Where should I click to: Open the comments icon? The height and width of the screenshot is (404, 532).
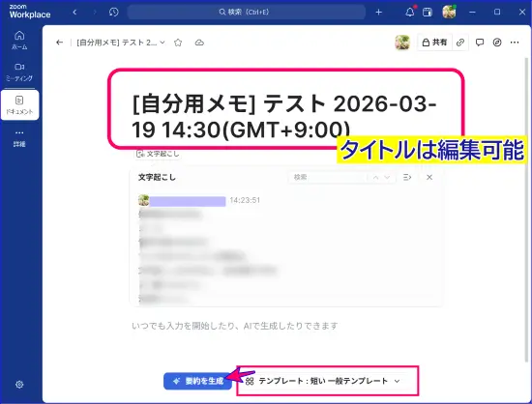pos(480,43)
